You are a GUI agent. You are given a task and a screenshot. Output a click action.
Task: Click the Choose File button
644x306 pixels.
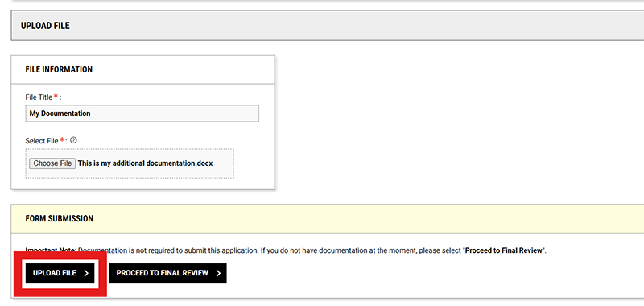click(52, 163)
